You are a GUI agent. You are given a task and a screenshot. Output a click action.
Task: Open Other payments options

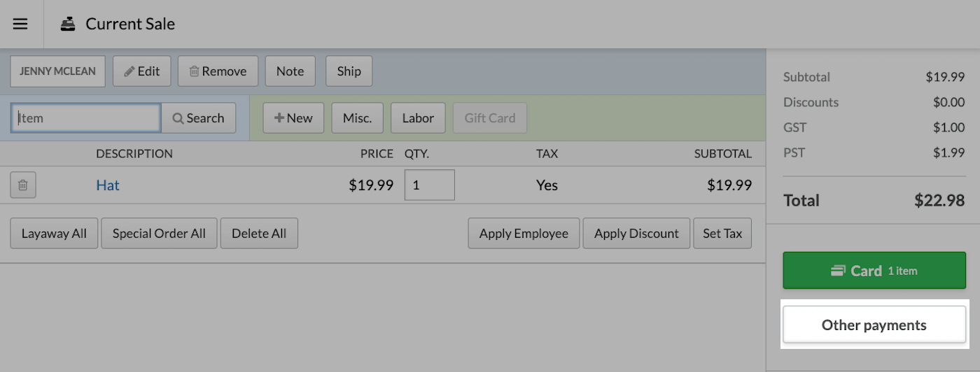[x=874, y=325]
